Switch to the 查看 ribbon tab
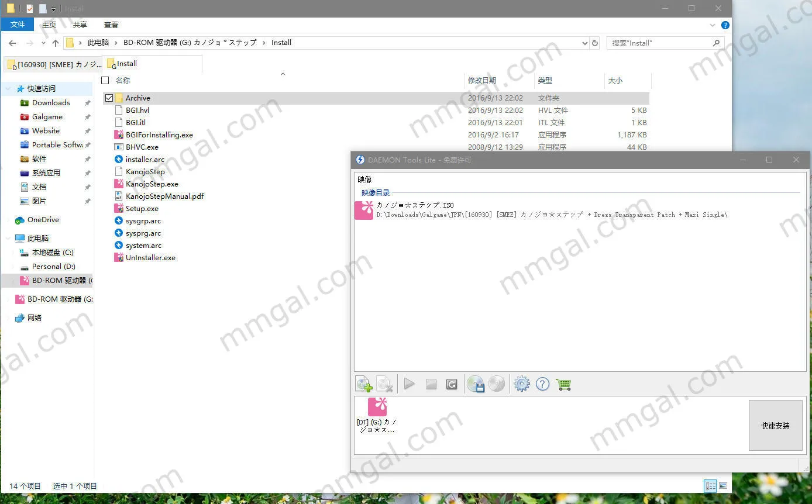The height and width of the screenshot is (504, 812). pos(111,25)
